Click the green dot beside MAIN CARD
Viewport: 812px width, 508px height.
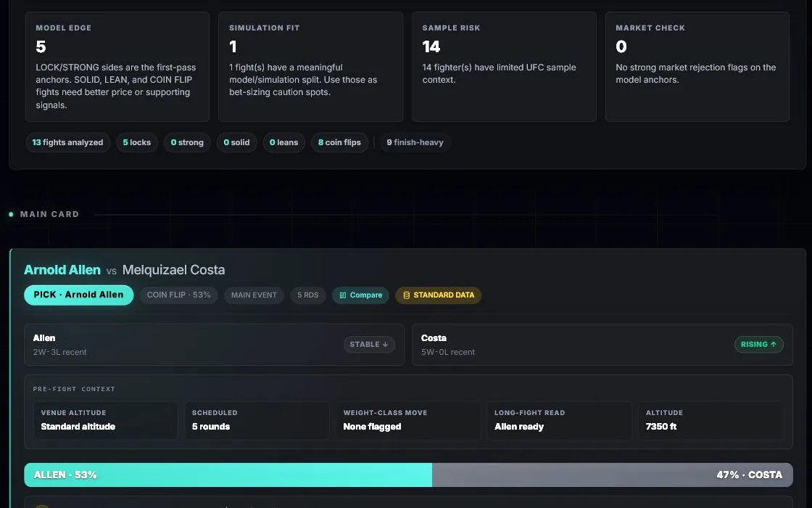(11, 214)
